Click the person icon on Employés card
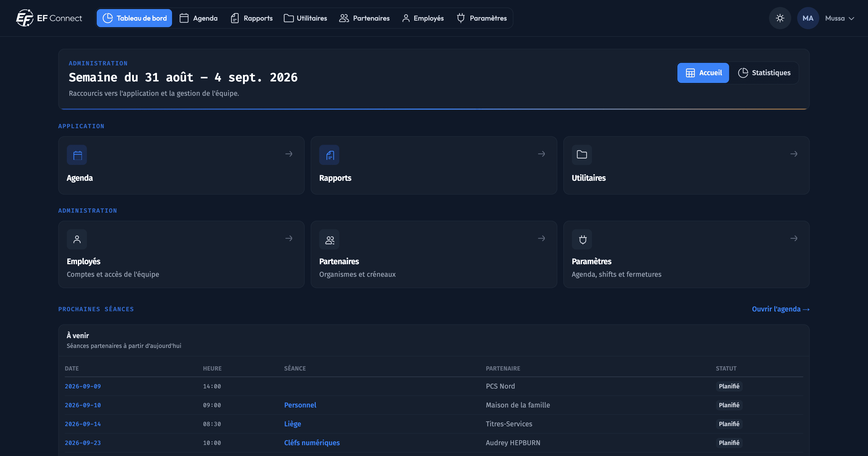The height and width of the screenshot is (456, 868). [x=77, y=240]
